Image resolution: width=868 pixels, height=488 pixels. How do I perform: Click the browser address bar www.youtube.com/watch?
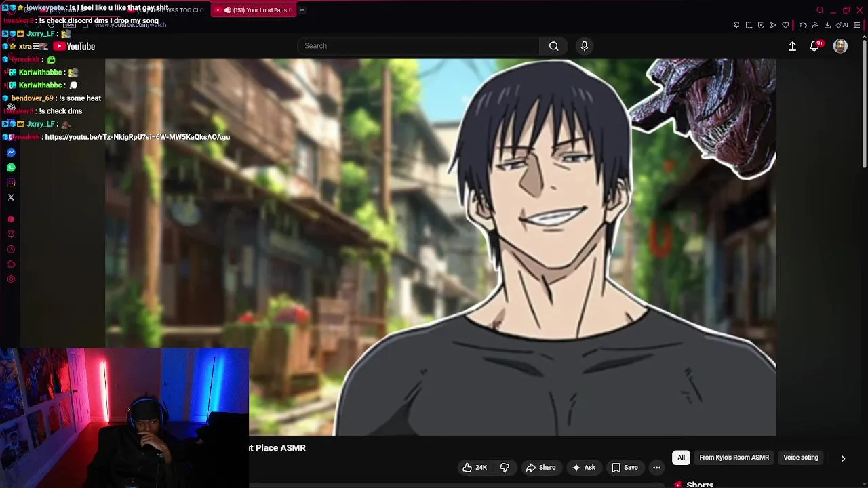pos(131,25)
